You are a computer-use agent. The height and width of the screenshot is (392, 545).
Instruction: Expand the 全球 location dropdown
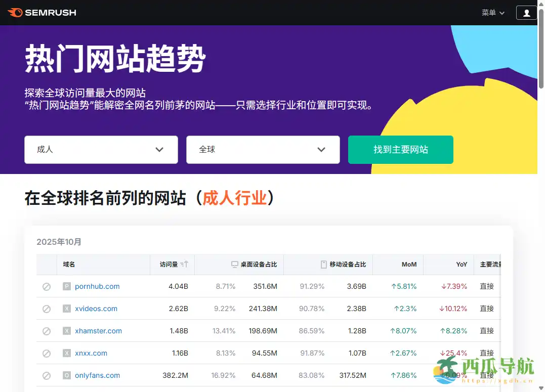pos(263,150)
